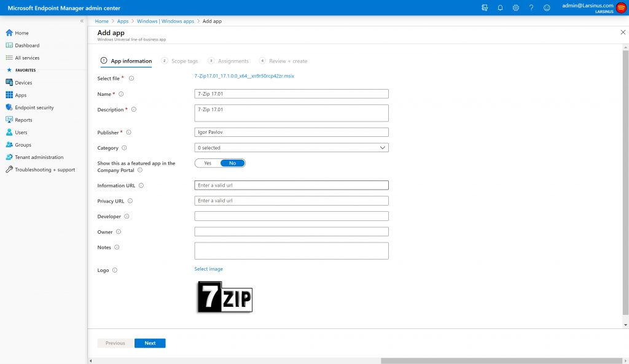
Task: Click the vertical scrollbar thumb
Action: click(625, 182)
